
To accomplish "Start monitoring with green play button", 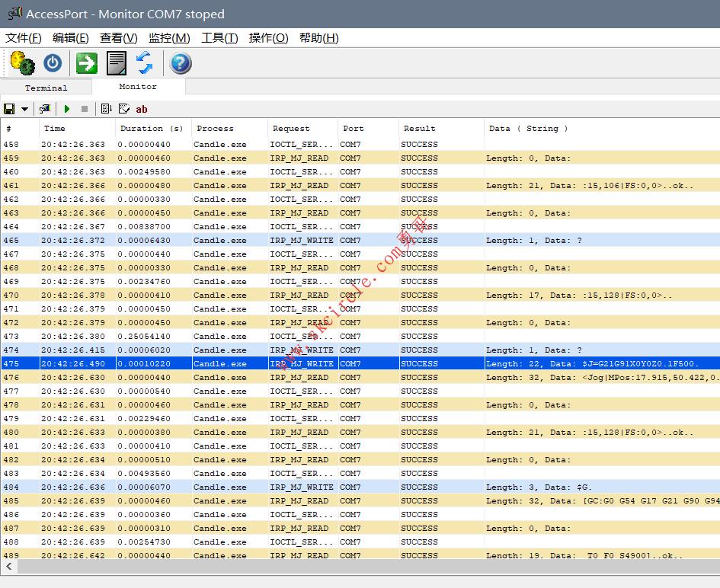I will (67, 109).
